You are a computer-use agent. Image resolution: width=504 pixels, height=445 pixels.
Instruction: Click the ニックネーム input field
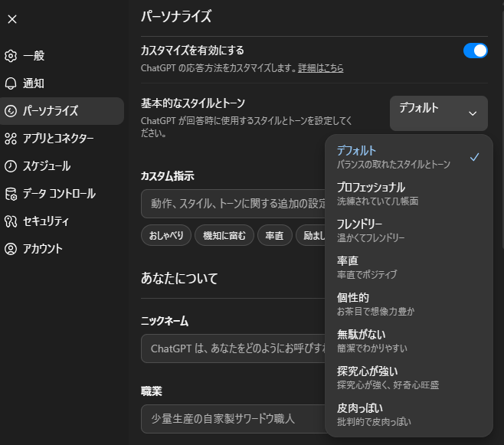234,348
